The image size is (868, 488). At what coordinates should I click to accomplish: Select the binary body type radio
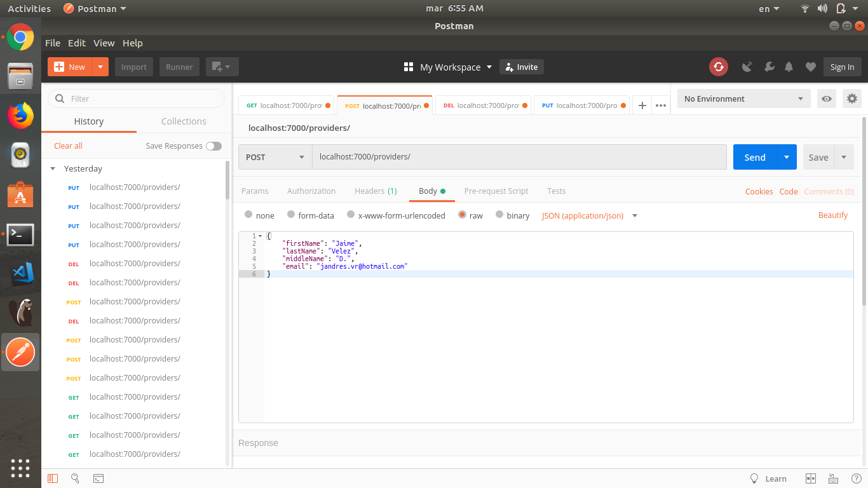(499, 215)
